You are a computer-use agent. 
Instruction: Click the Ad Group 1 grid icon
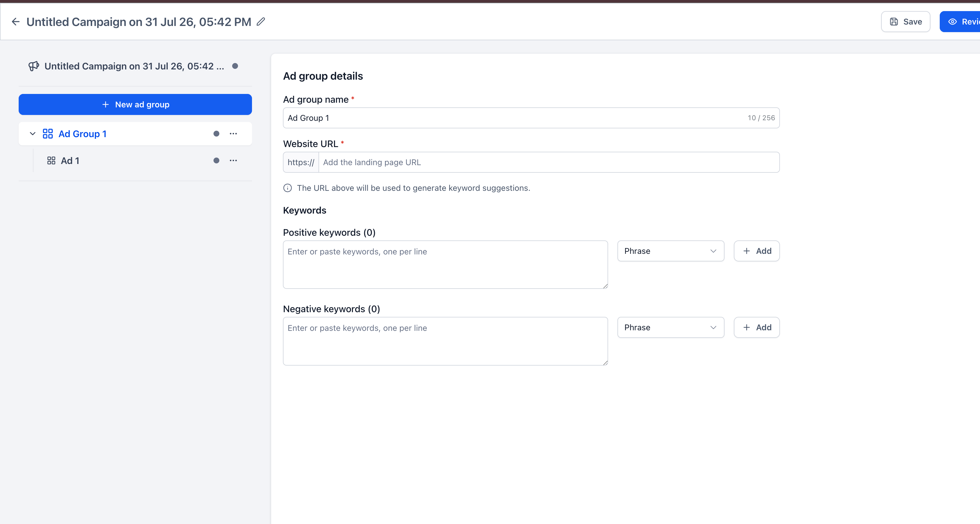click(48, 134)
